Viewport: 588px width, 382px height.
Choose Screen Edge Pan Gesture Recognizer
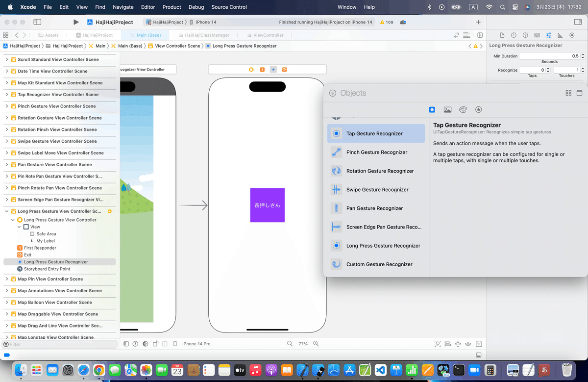(376, 227)
